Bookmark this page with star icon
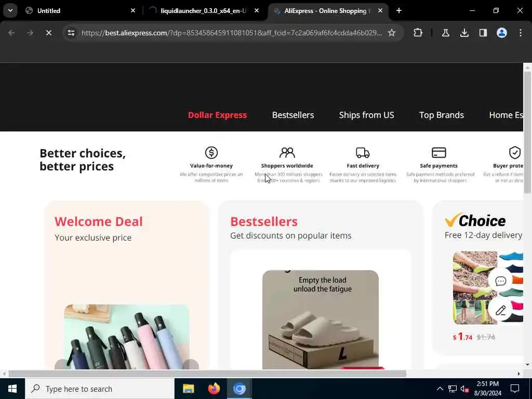Viewport: 532px width, 399px height. point(392,33)
